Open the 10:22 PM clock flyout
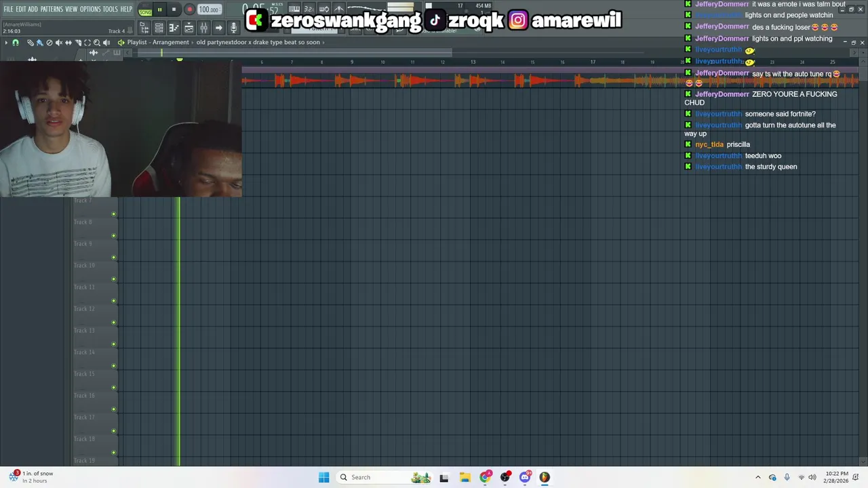Screen dimensions: 868x488 click(836, 477)
